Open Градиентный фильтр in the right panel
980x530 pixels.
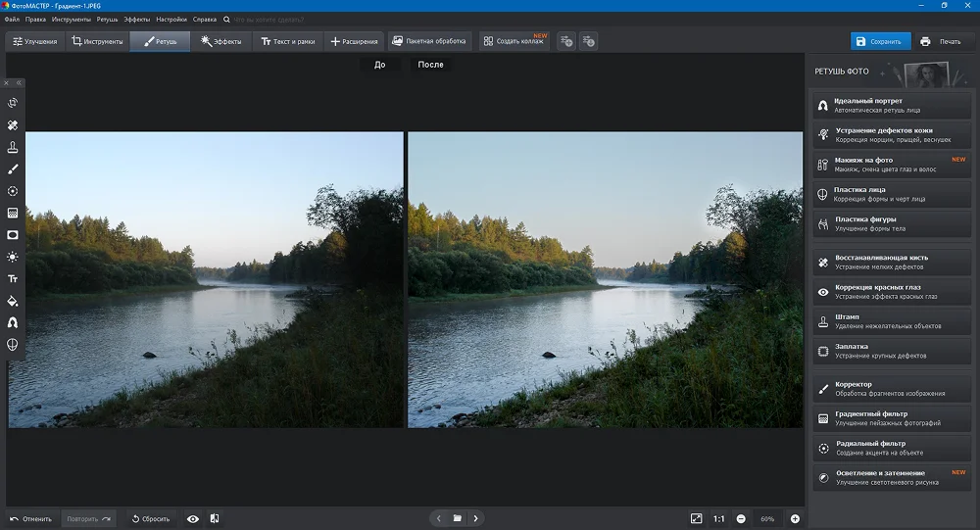[892, 418]
